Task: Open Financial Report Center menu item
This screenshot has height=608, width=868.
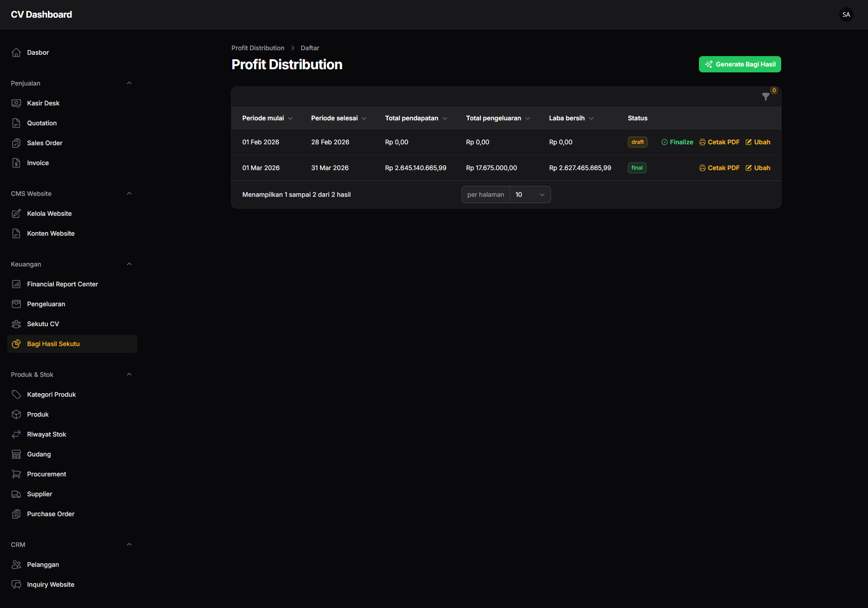Action: click(x=62, y=284)
